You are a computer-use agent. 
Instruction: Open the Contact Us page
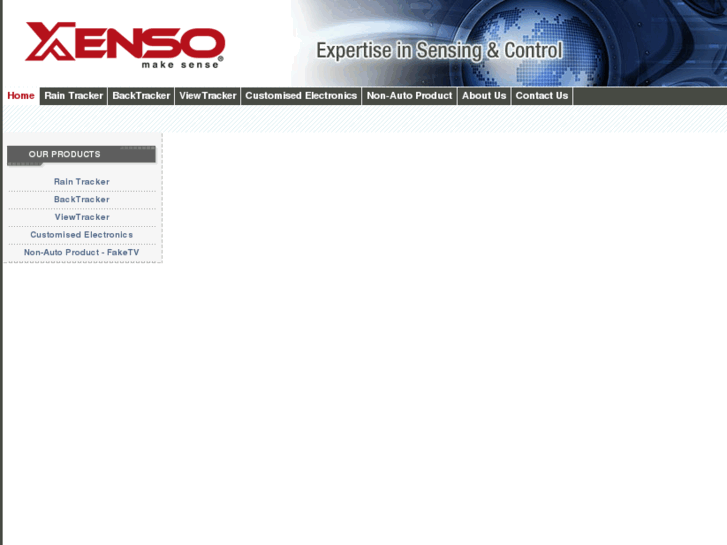coord(542,96)
